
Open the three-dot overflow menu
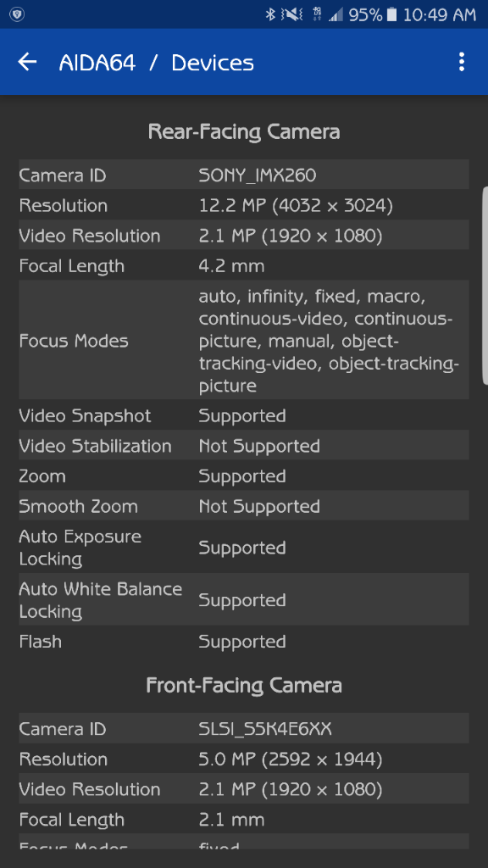462,62
